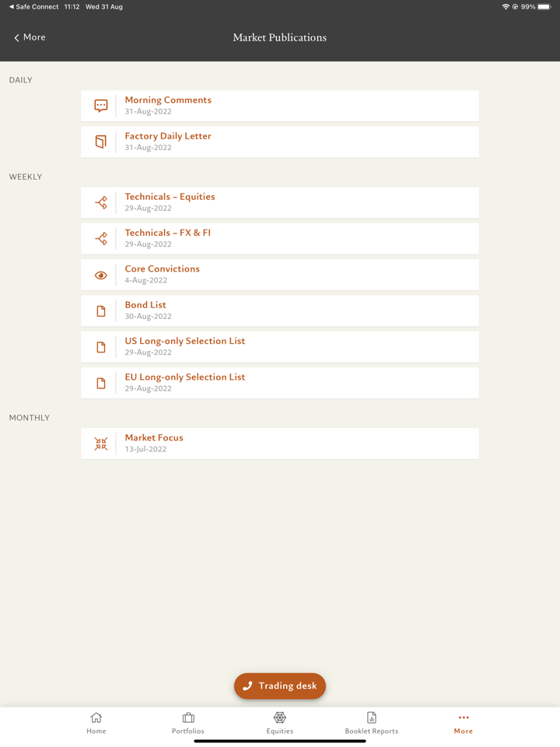Select the More tab in bottom bar
This screenshot has height=747, width=560.
click(x=464, y=723)
